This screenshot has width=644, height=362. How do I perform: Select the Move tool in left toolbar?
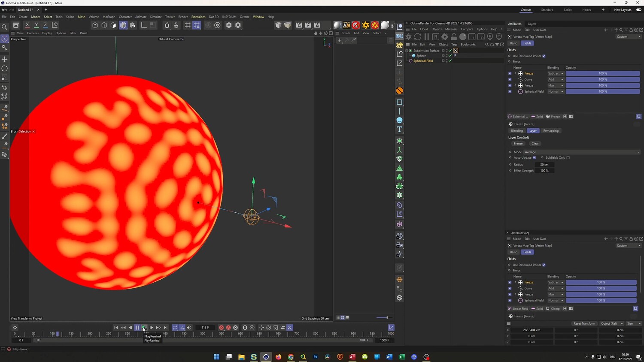pos(5,59)
